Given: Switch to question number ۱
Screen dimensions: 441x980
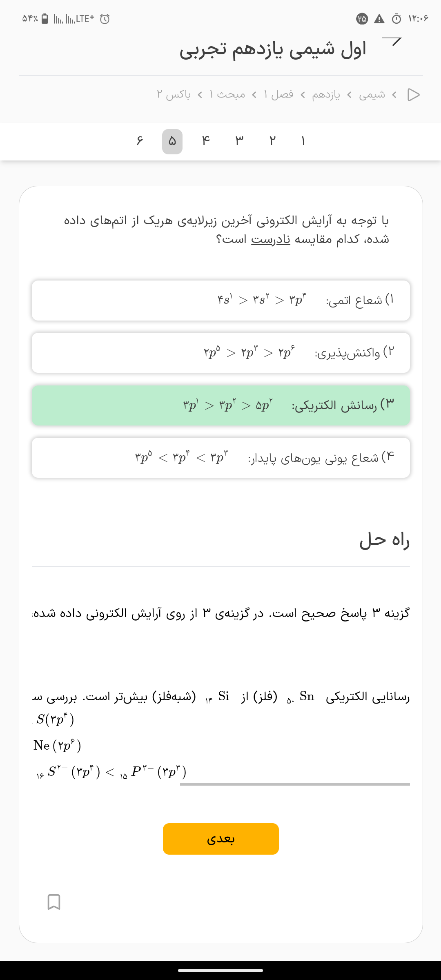Looking at the screenshot, I should 303,141.
